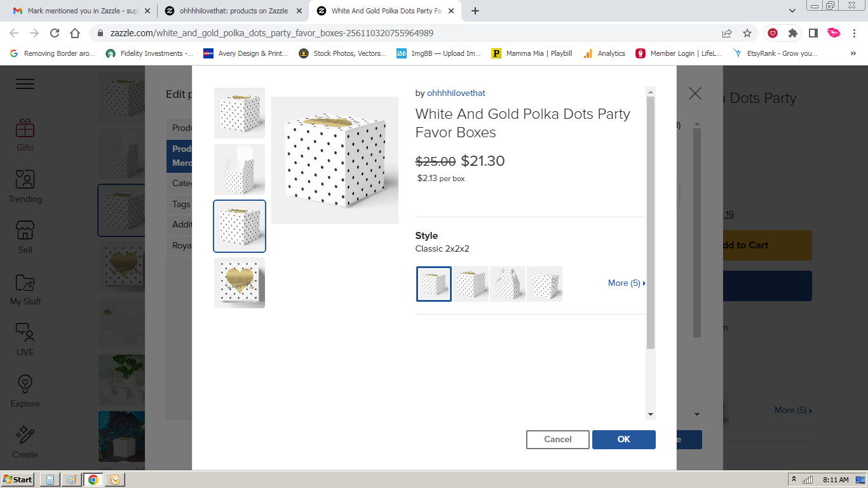Viewport: 868px width, 488px height.
Task: Open My Stuff folder icon
Action: pyautogui.click(x=25, y=281)
